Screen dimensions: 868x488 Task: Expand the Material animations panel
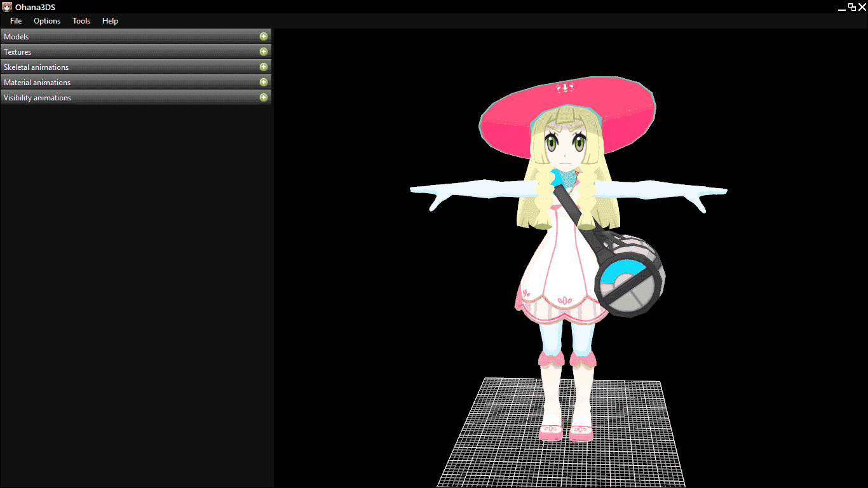[x=264, y=82]
